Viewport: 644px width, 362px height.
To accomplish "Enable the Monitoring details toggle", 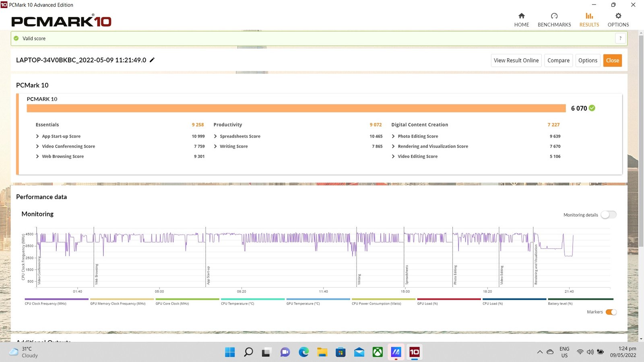I will pyautogui.click(x=608, y=215).
